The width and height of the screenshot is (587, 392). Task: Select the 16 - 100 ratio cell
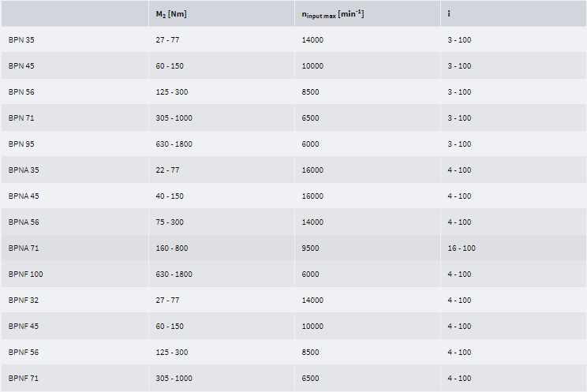pos(461,248)
